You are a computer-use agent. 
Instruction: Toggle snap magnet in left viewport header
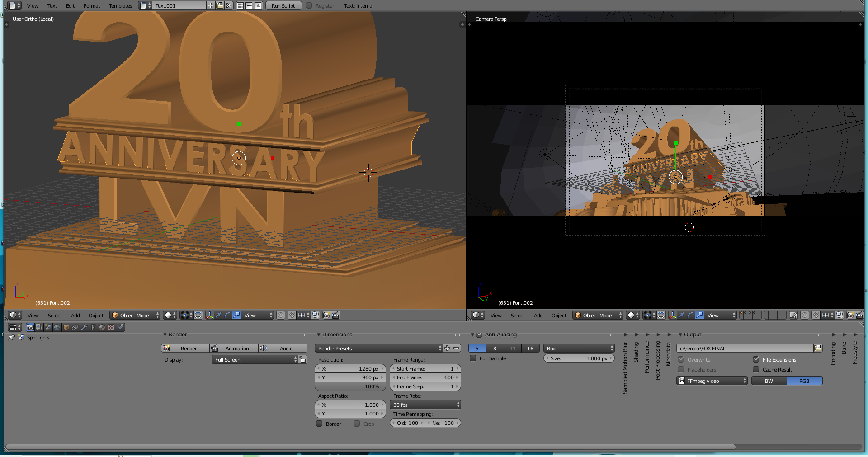[x=292, y=315]
